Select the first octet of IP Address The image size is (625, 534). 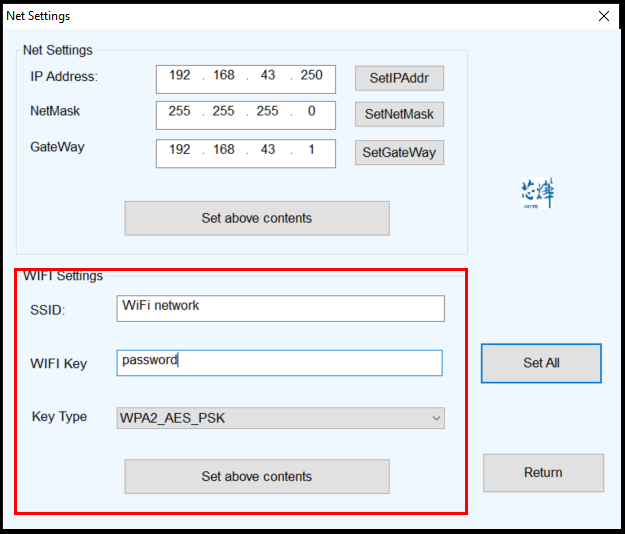180,76
